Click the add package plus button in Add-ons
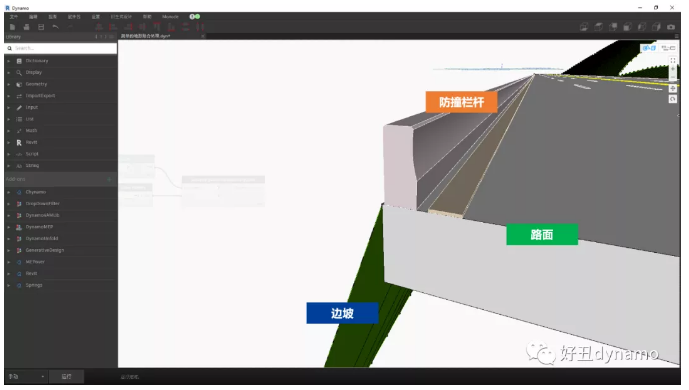The height and width of the screenshot is (390, 689). coord(109,179)
